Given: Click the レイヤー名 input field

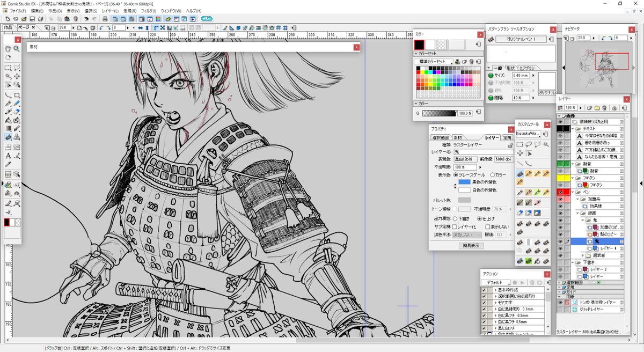Looking at the screenshot, I should 484,152.
